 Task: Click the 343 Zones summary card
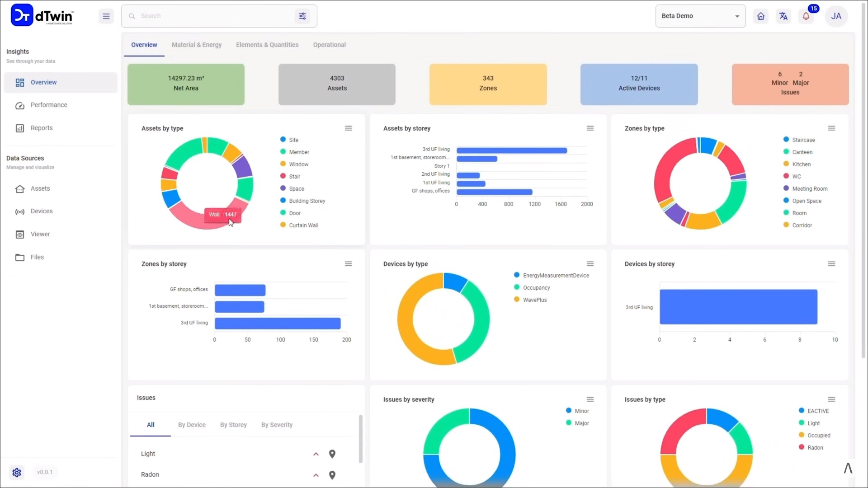click(488, 84)
